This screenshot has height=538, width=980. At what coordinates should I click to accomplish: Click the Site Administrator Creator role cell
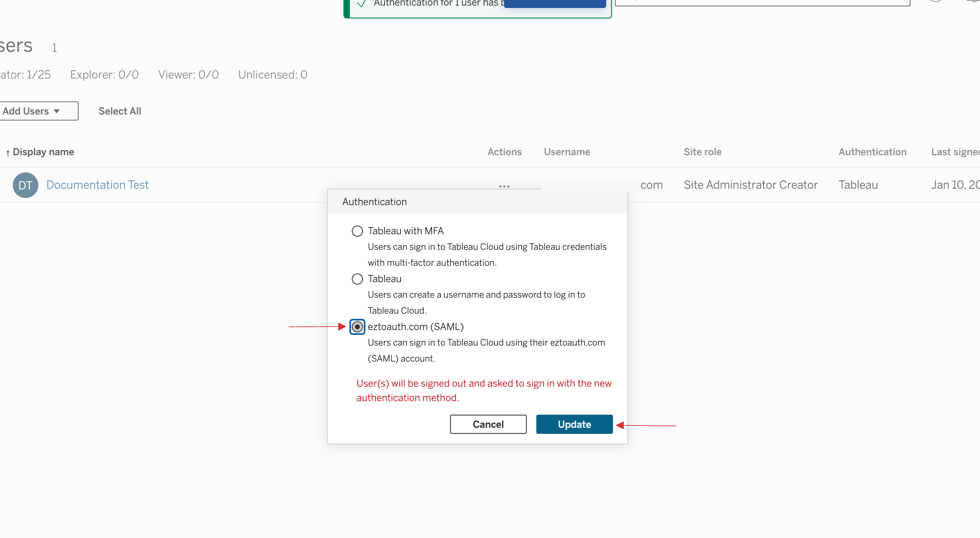pos(750,185)
